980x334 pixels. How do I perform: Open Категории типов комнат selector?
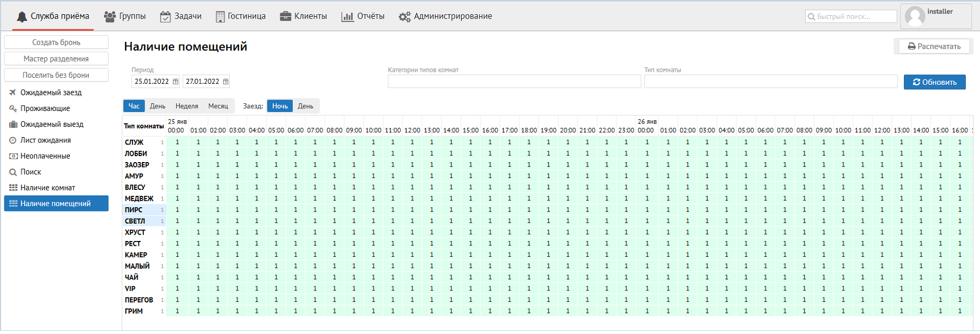click(x=514, y=82)
